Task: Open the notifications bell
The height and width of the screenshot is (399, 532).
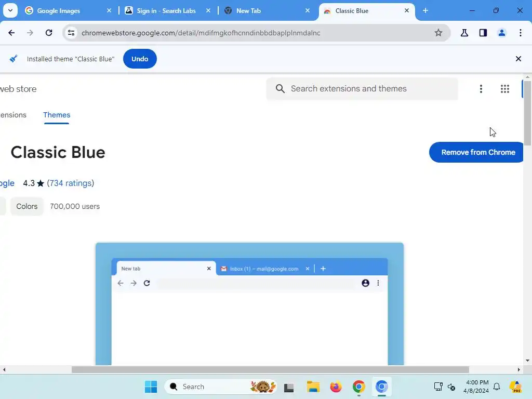Action: 497,387
